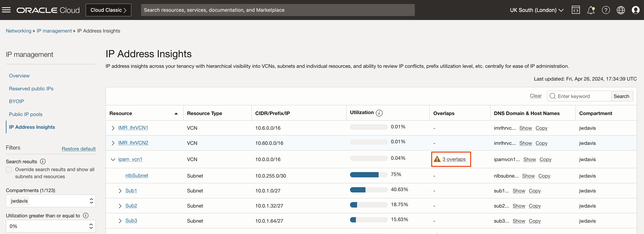Click the 3 overlaps link
The height and width of the screenshot is (234, 644).
(x=454, y=159)
